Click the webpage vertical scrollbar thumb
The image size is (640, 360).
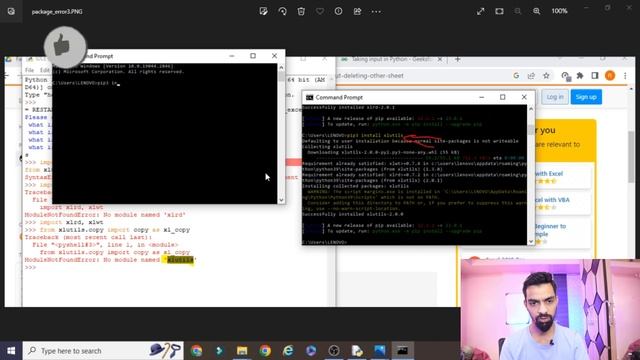[631, 156]
